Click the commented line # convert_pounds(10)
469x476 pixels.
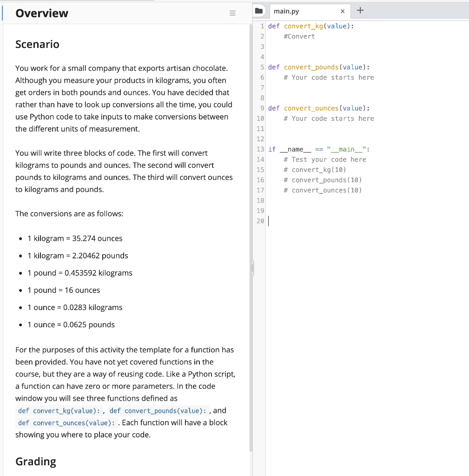coord(323,180)
